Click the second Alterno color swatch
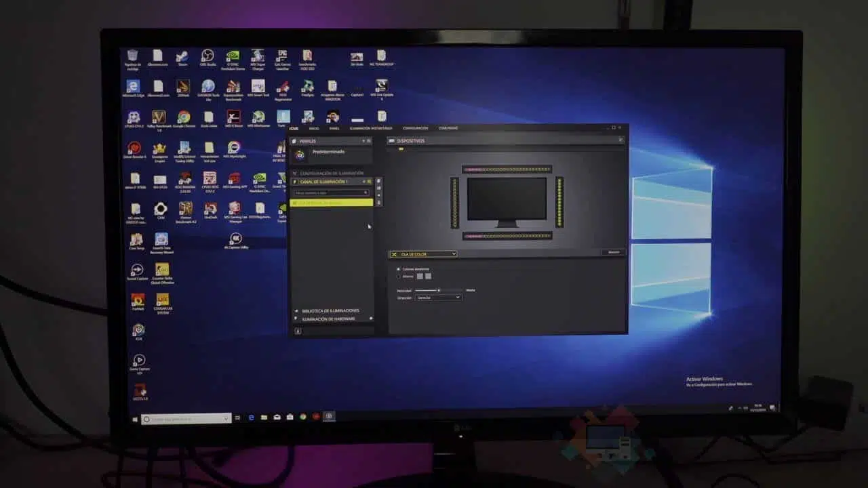Viewport: 868px width, 488px height. click(x=428, y=277)
